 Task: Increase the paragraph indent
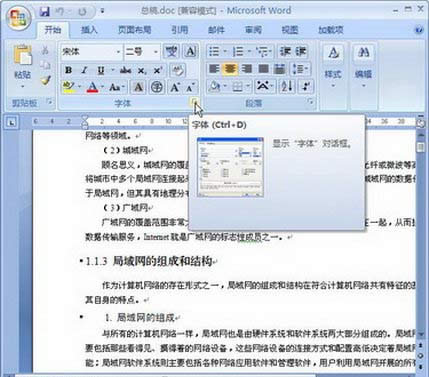300,52
